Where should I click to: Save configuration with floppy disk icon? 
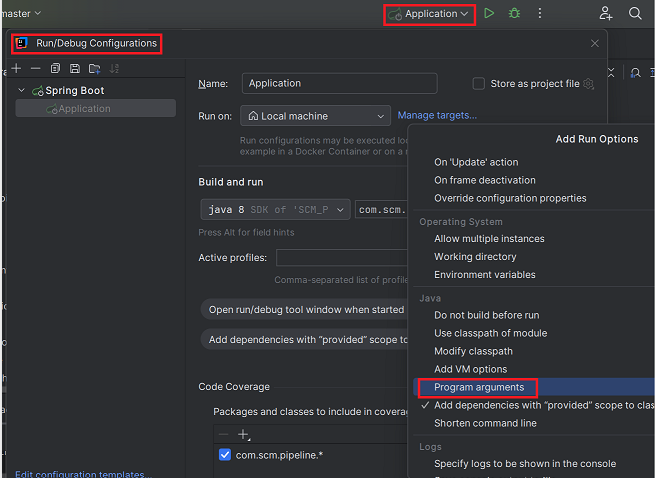point(75,68)
